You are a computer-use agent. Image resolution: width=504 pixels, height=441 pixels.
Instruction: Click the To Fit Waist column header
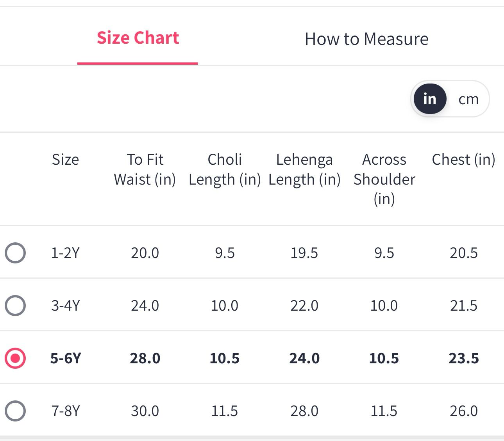[145, 169]
